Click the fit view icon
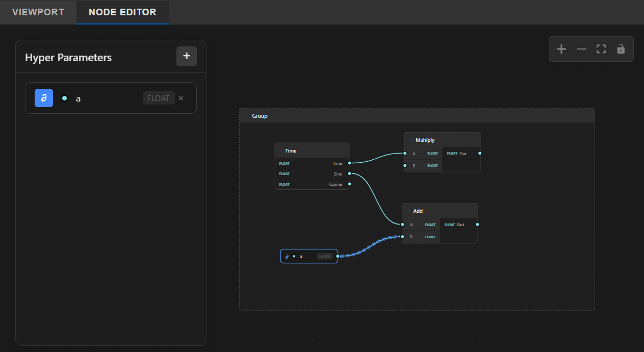This screenshot has height=352, width=644. tap(601, 49)
